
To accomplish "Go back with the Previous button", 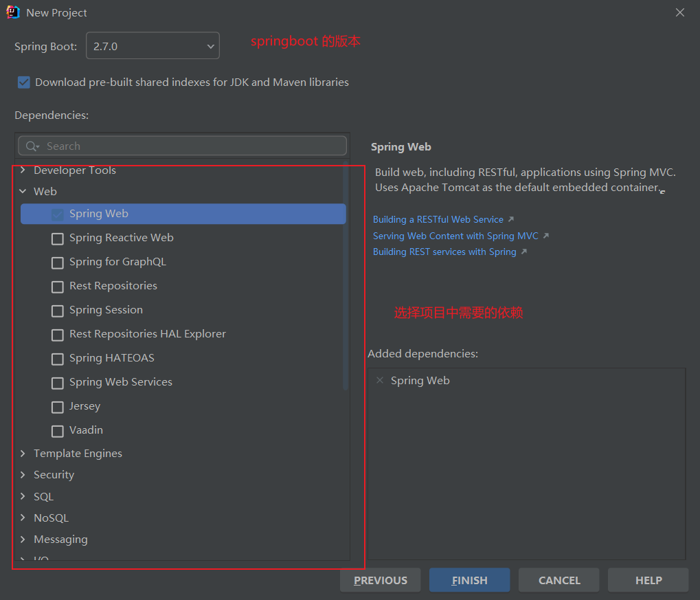I will (381, 580).
